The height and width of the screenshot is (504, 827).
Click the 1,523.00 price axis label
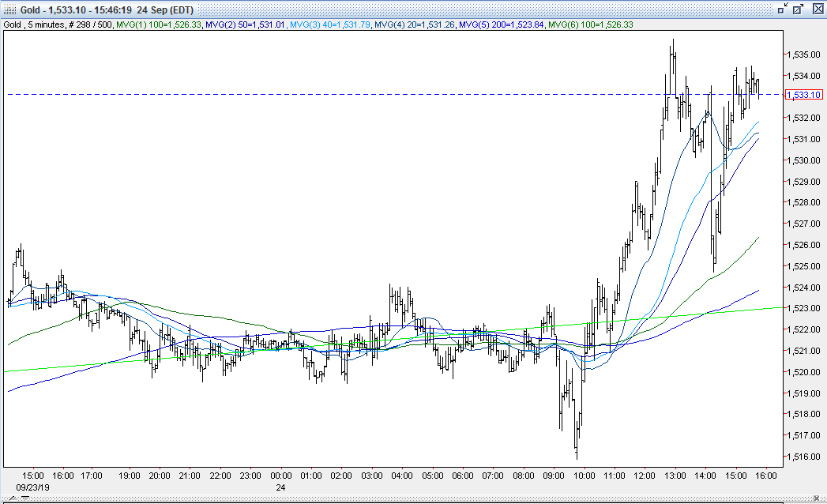pyautogui.click(x=803, y=308)
